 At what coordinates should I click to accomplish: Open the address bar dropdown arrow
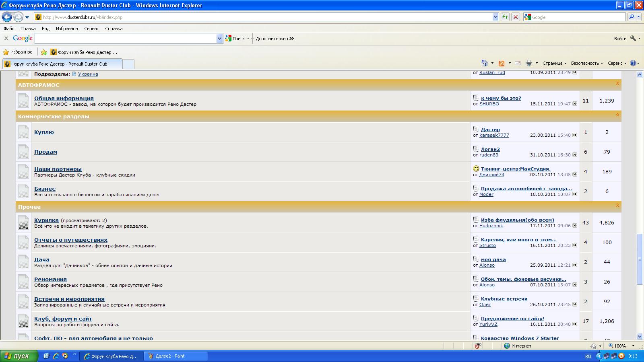click(495, 17)
